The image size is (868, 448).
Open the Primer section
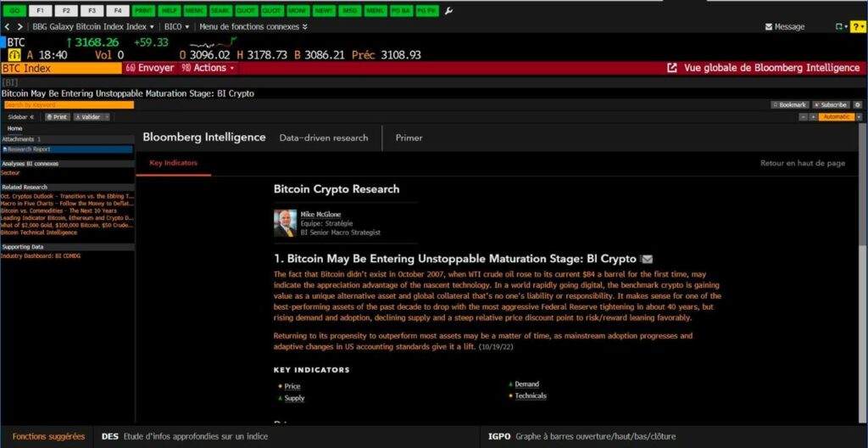tap(409, 137)
